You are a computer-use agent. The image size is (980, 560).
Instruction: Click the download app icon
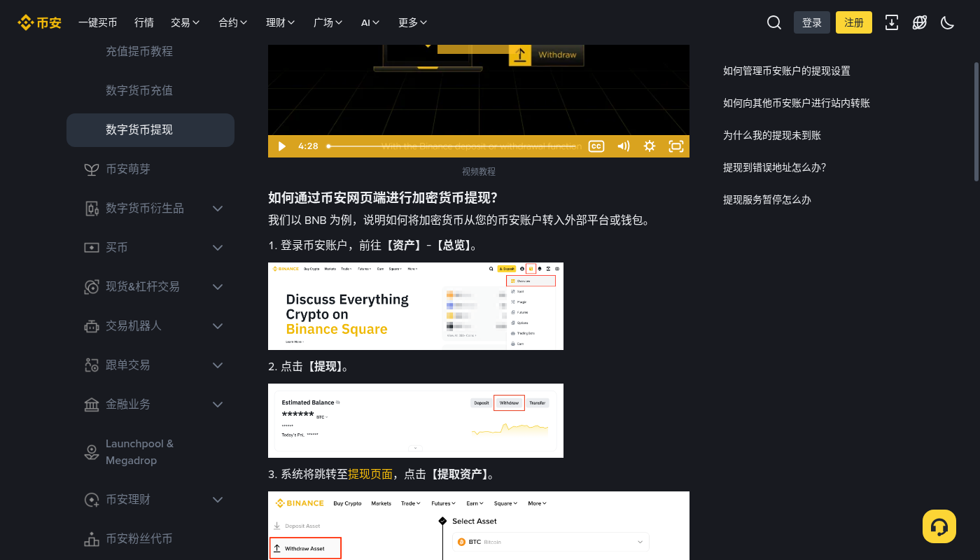click(892, 22)
